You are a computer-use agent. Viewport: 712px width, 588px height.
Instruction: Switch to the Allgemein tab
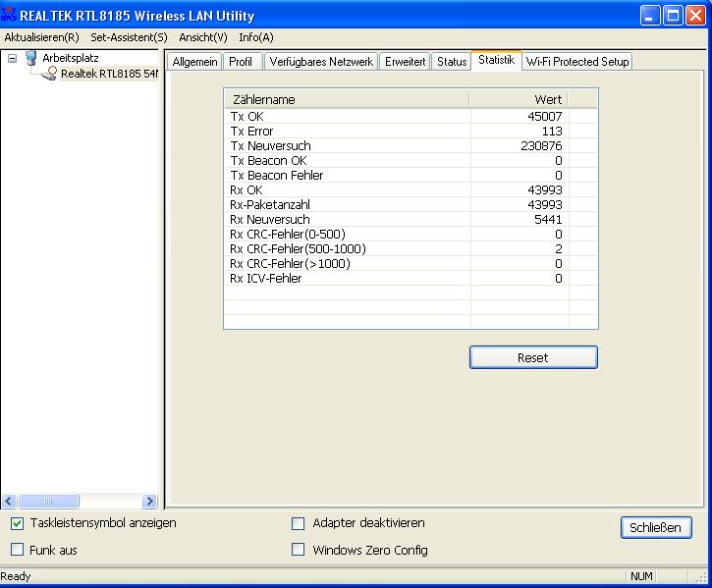click(193, 62)
